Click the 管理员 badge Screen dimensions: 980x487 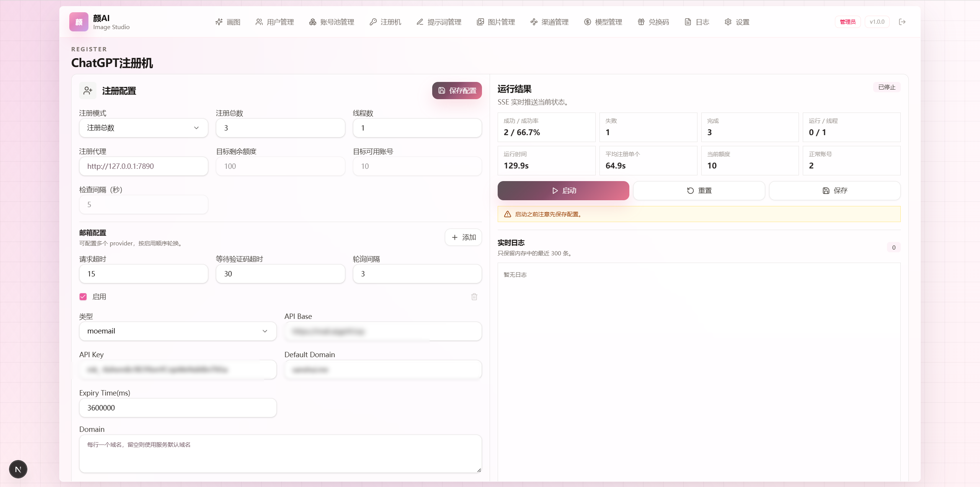click(848, 22)
